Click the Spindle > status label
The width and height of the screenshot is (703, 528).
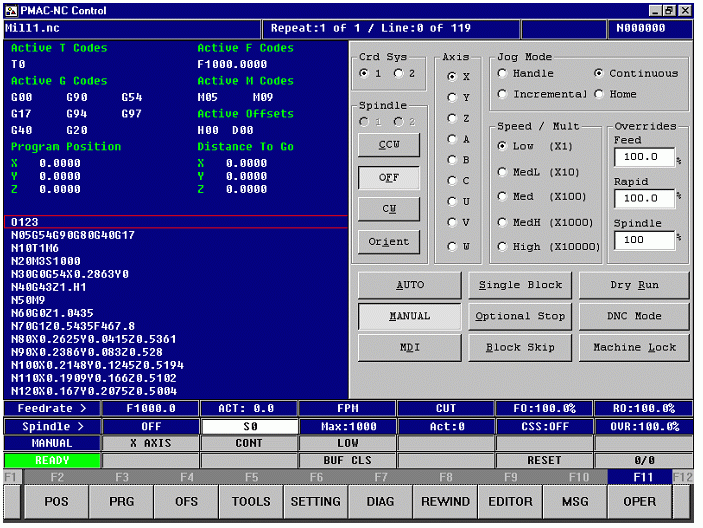click(x=52, y=427)
